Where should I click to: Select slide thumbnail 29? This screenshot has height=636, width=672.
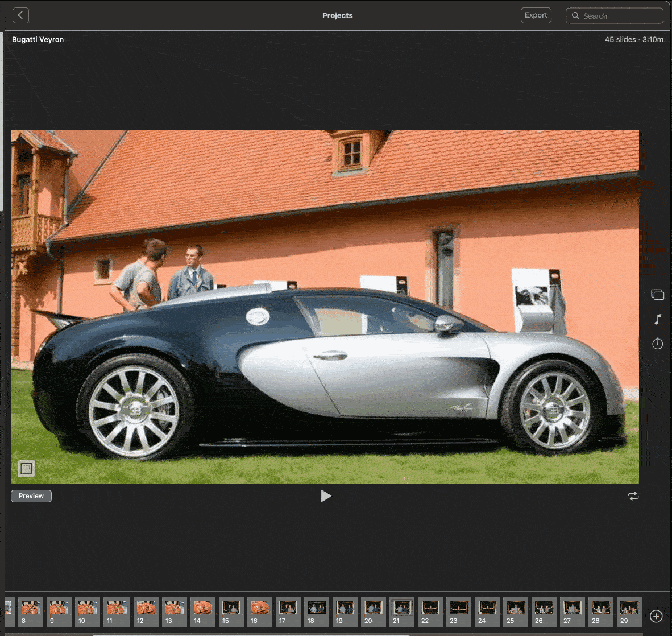(x=629, y=611)
